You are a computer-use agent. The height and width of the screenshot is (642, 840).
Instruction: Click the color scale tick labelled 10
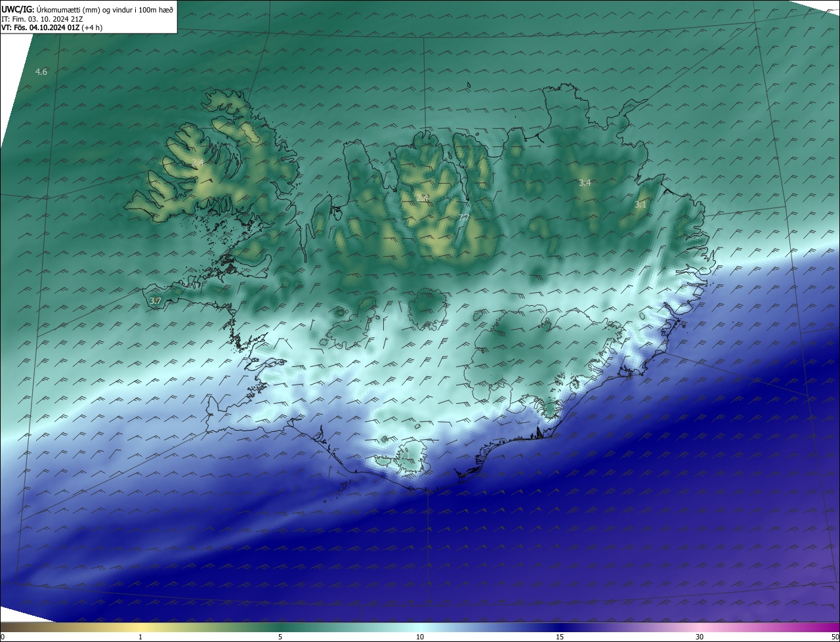point(420,637)
